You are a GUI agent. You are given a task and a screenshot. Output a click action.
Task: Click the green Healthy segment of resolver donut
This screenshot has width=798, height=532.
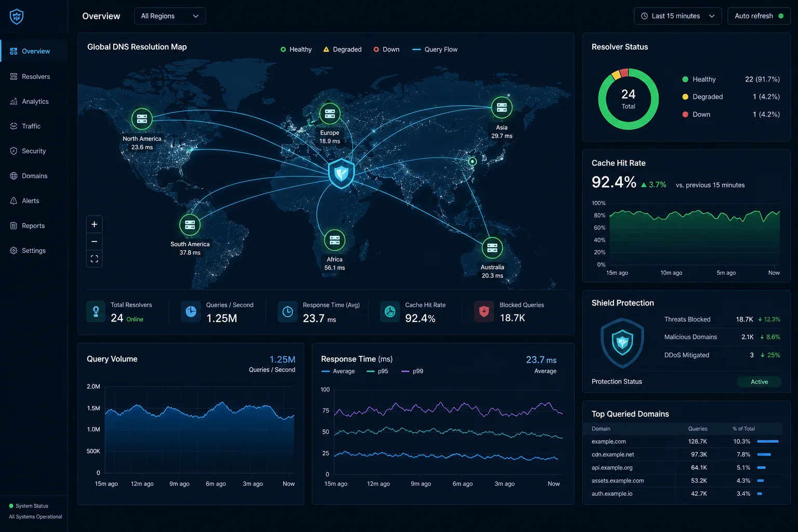(x=629, y=126)
